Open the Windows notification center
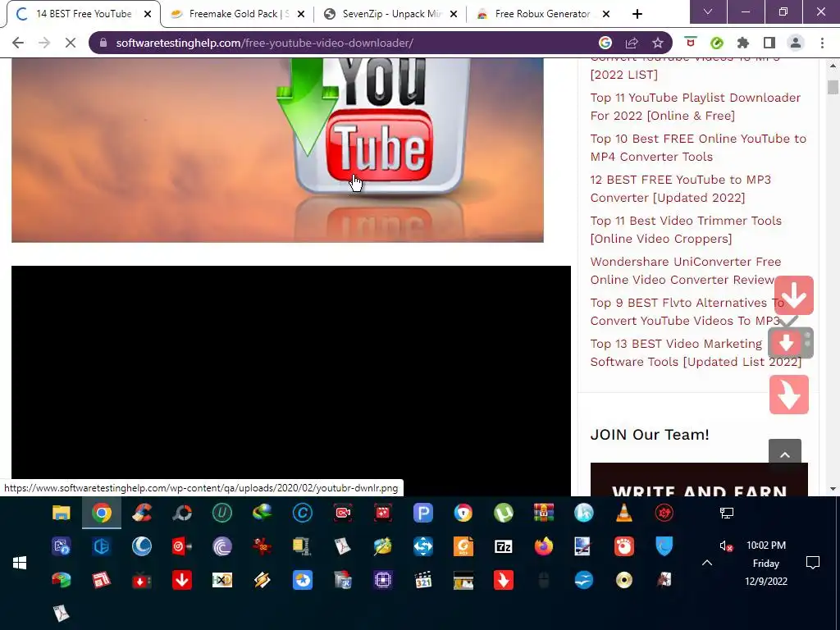 [813, 563]
